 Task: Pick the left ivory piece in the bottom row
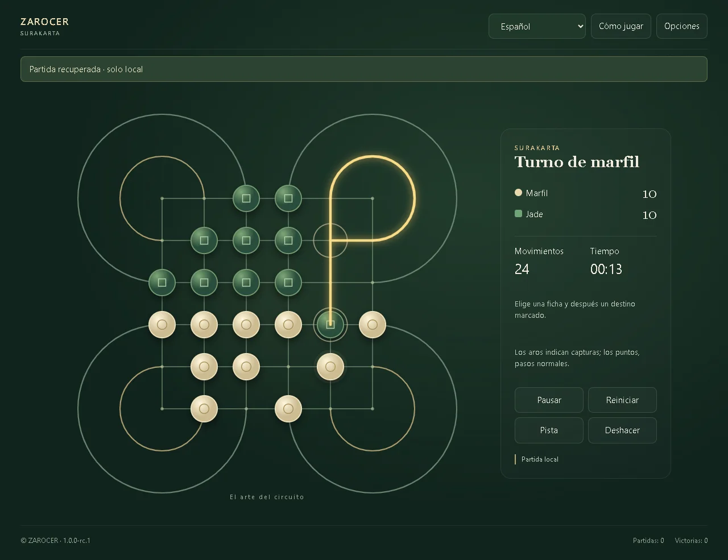[204, 409]
